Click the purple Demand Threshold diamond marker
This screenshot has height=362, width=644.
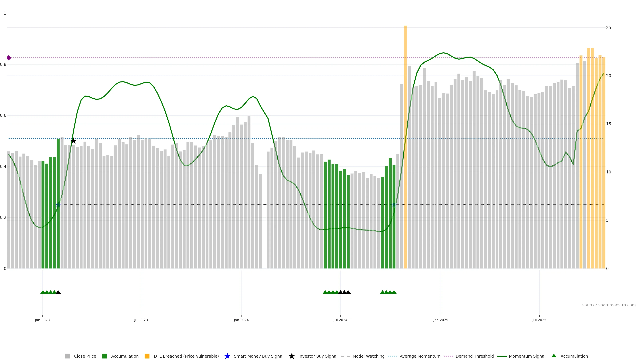click(9, 58)
